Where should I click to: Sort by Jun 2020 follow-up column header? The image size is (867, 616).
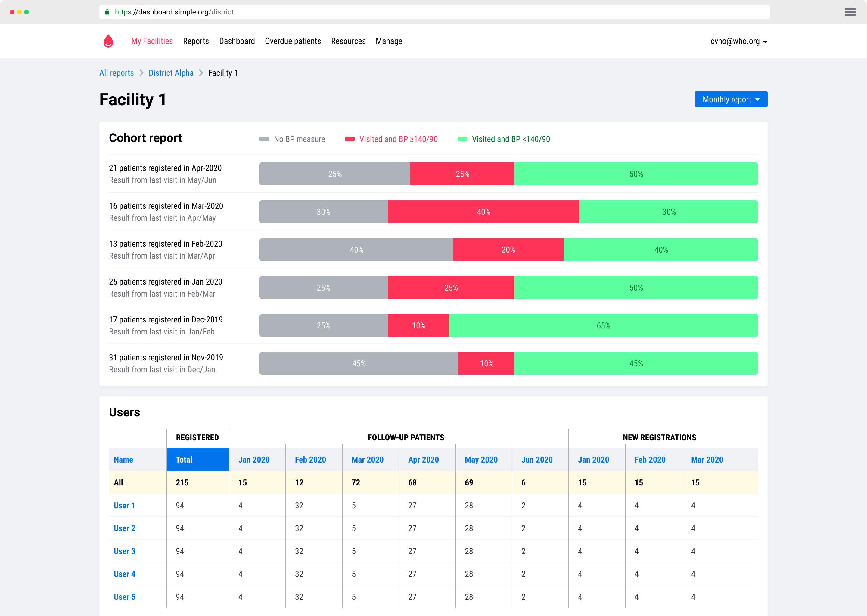point(537,460)
